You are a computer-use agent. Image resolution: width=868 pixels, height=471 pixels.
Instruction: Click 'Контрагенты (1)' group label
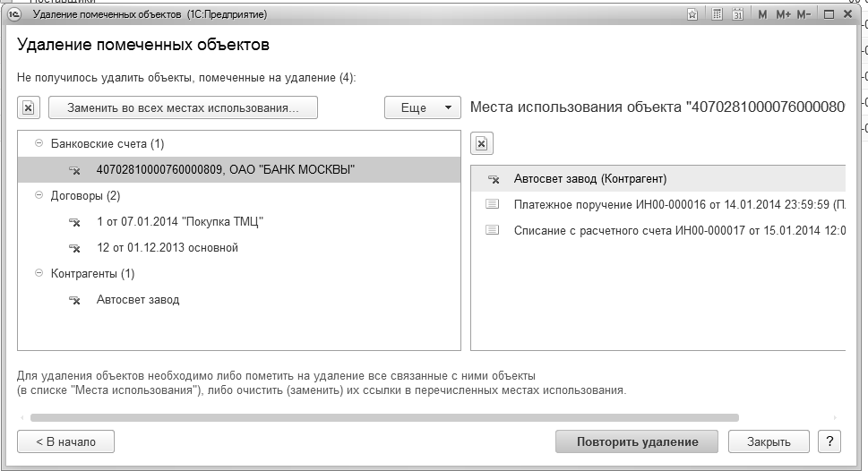92,274
